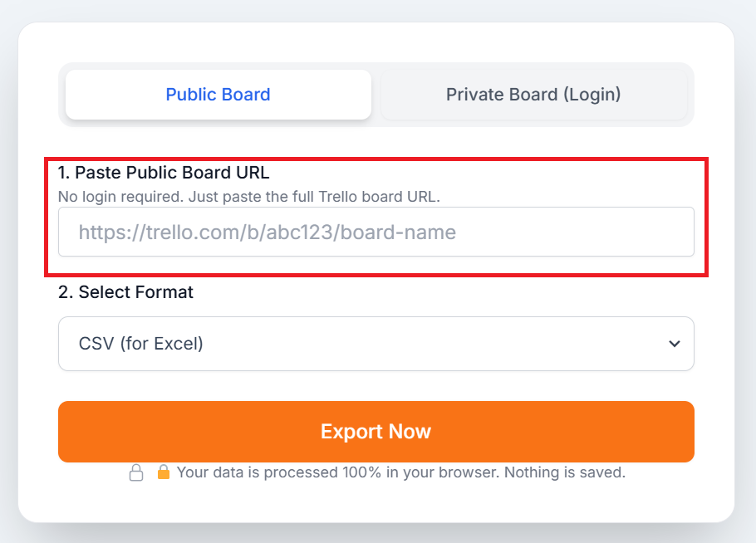Click the dropdown chevron on the format selector
Viewport: 756px width, 543px height.
point(675,344)
